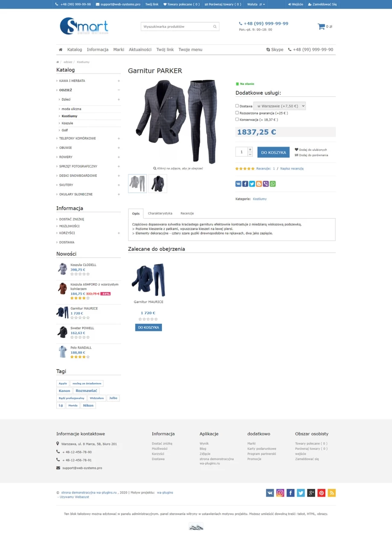Switch to the Charakterystyka tab
This screenshot has width=392, height=537.
(160, 213)
